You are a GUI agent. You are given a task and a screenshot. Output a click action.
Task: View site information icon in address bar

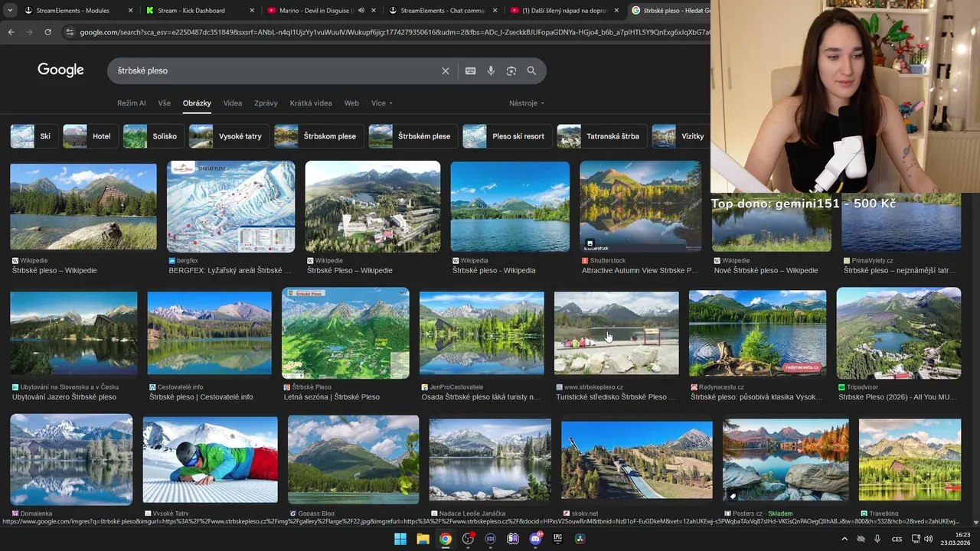tap(70, 32)
